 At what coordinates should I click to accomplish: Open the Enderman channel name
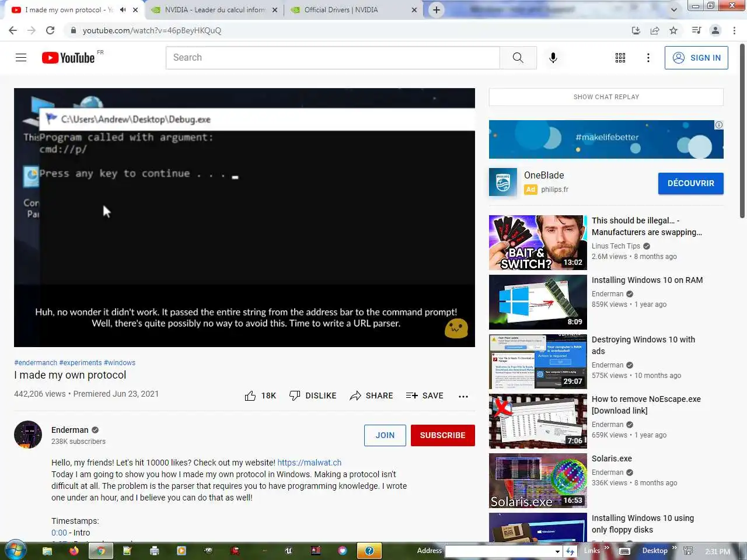click(70, 430)
